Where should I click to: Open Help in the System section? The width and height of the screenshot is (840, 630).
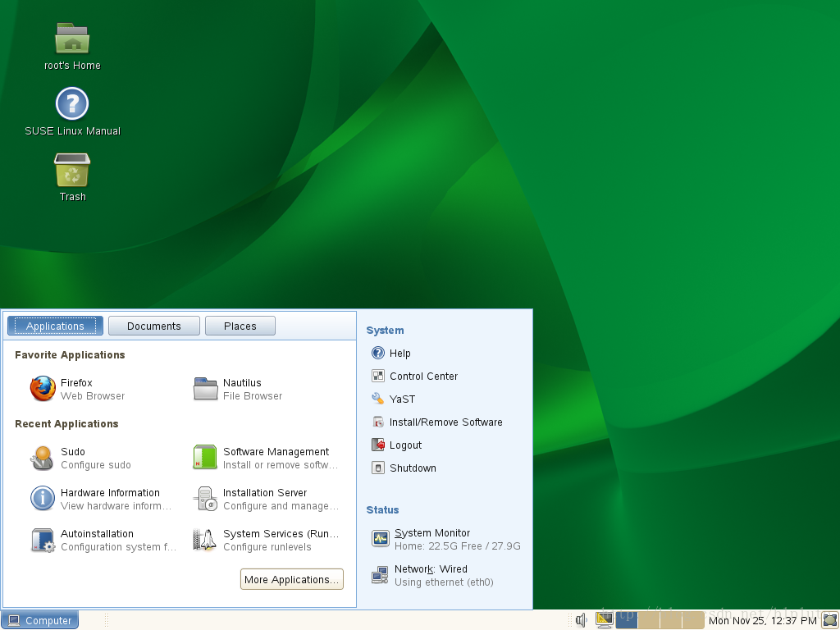click(x=391, y=353)
